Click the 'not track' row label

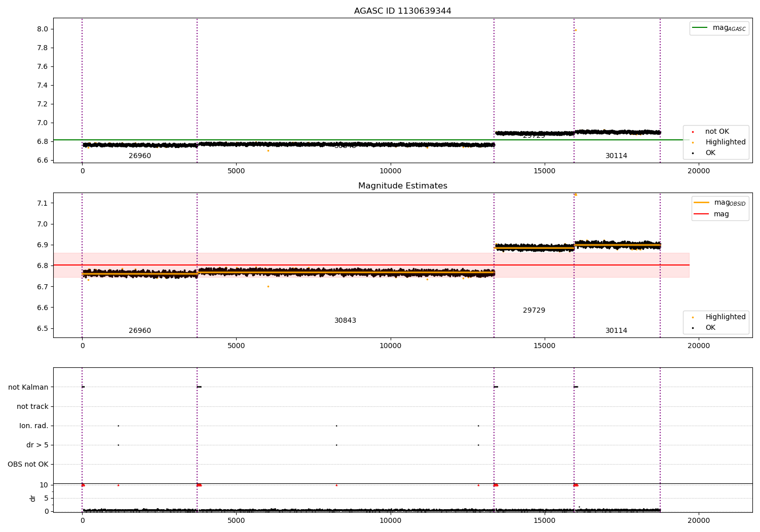(32, 407)
